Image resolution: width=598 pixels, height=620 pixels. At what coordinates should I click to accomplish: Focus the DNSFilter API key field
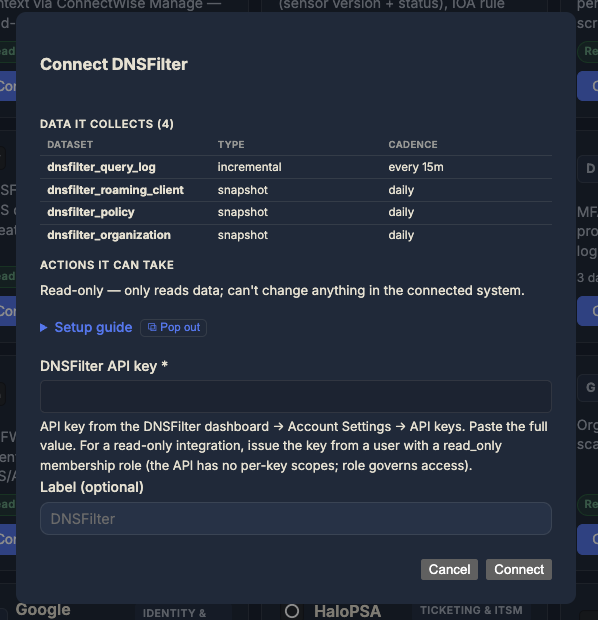[296, 397]
